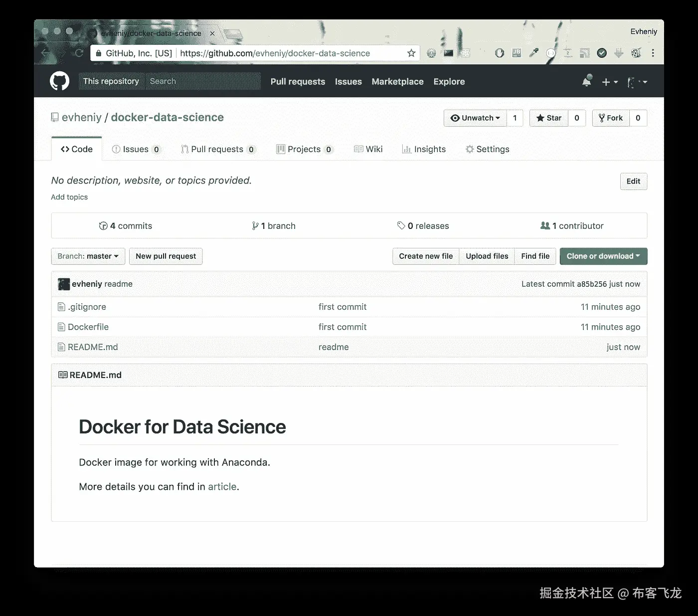Star this repository

point(548,118)
